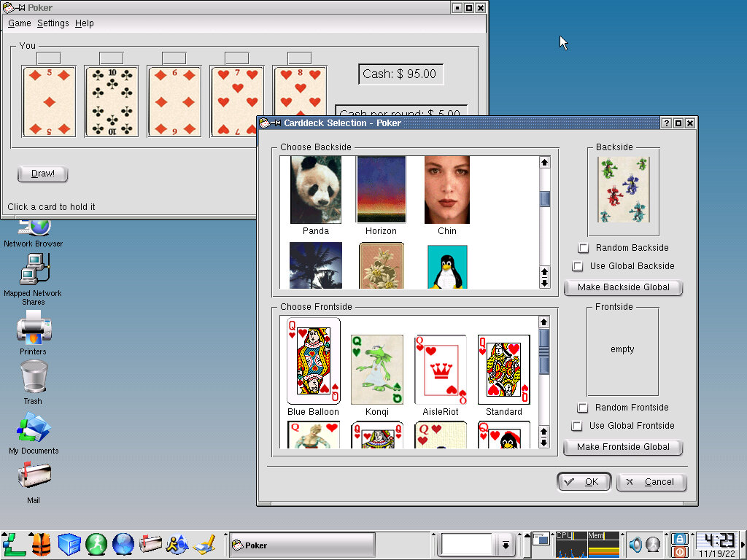
Task: Open the Printers desktop icon
Action: tap(33, 329)
